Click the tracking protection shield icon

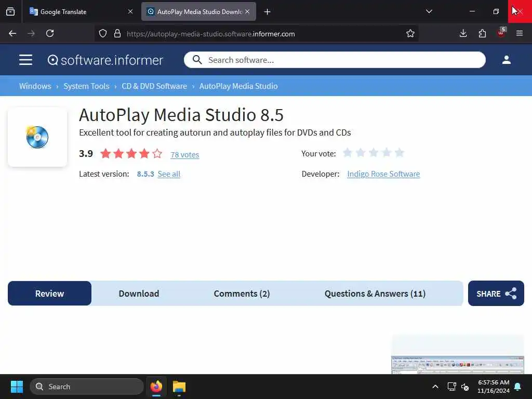(103, 33)
